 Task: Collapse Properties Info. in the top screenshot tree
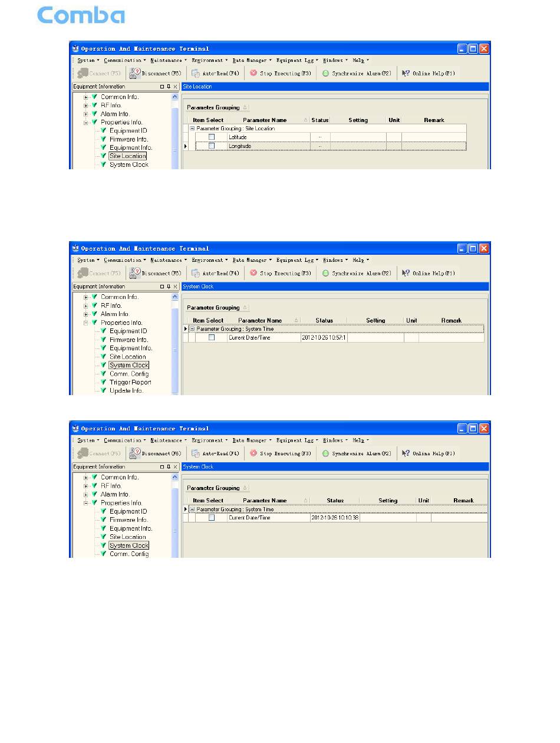tap(86, 123)
